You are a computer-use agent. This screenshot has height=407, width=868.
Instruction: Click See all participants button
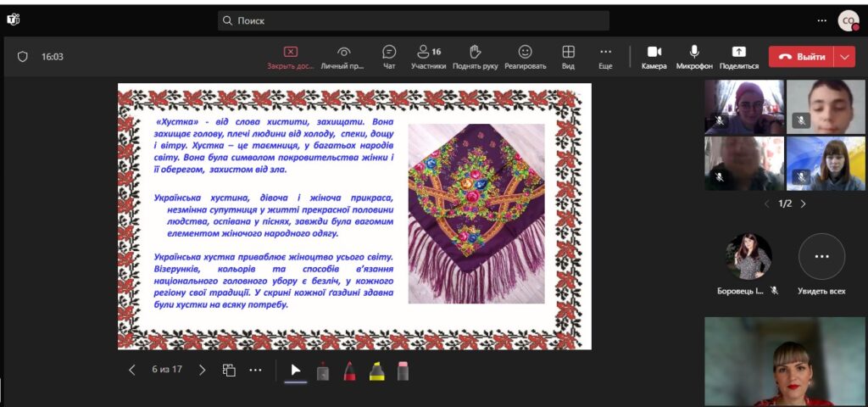[821, 257]
